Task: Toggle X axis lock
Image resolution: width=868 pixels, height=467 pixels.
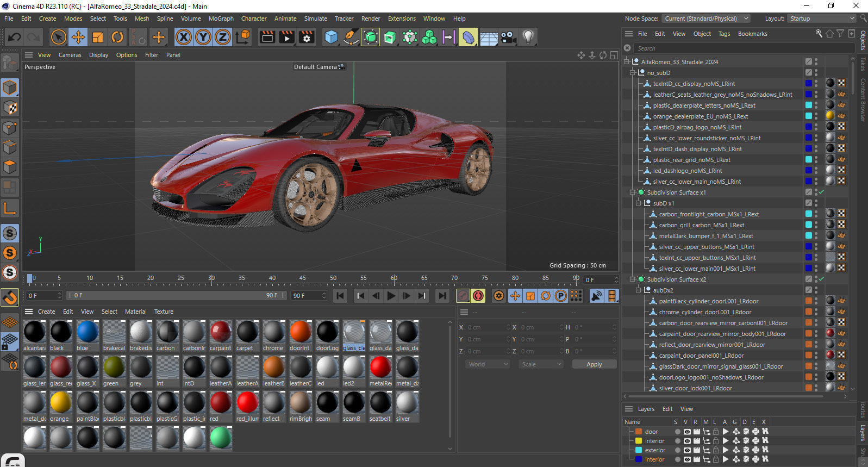Action: [184, 37]
